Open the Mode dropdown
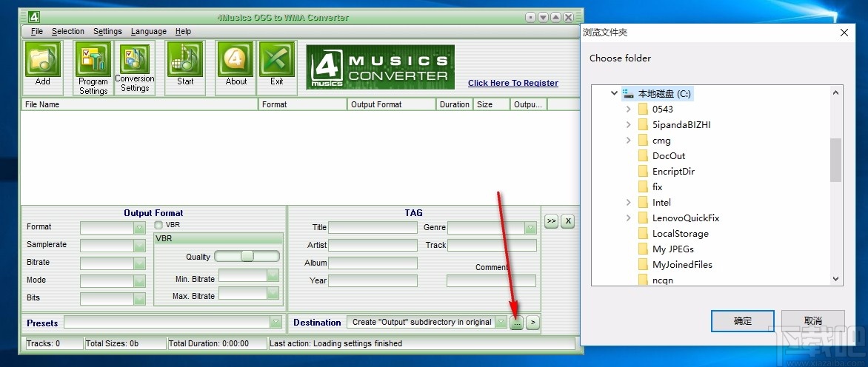Screen dimensions: 868x367 139,280
